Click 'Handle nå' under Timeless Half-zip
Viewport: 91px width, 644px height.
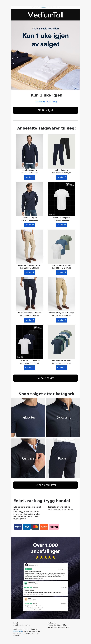pyautogui.click(x=29, y=177)
